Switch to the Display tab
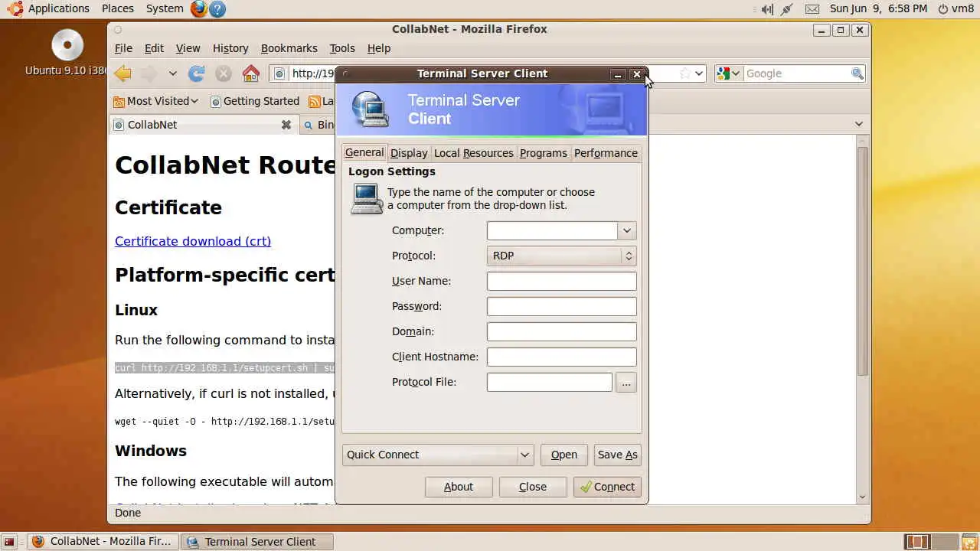980x551 pixels. click(x=409, y=153)
